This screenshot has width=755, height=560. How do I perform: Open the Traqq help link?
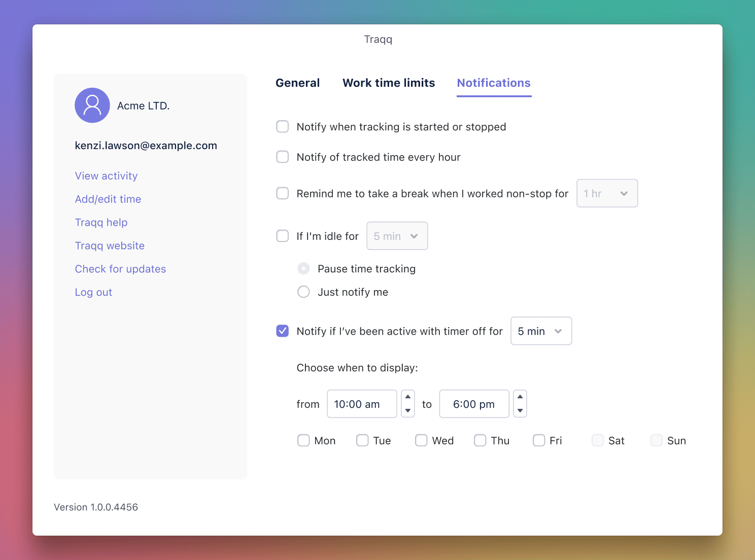(101, 223)
